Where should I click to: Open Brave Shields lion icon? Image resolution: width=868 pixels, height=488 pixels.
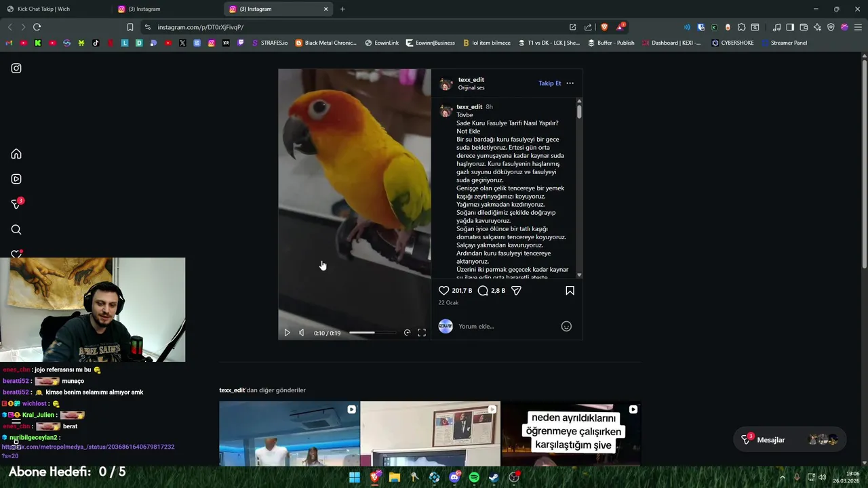(604, 27)
